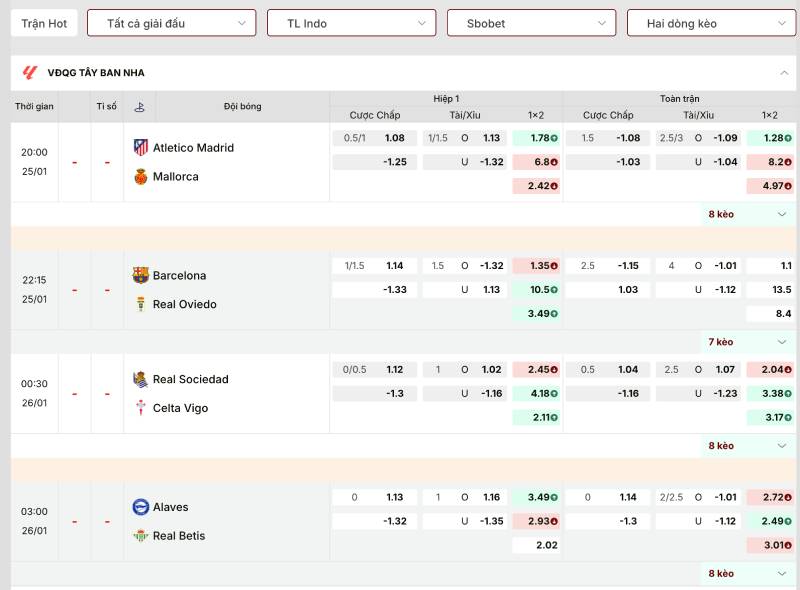Click the live stream column header icon
800x590 pixels.
[x=139, y=107]
